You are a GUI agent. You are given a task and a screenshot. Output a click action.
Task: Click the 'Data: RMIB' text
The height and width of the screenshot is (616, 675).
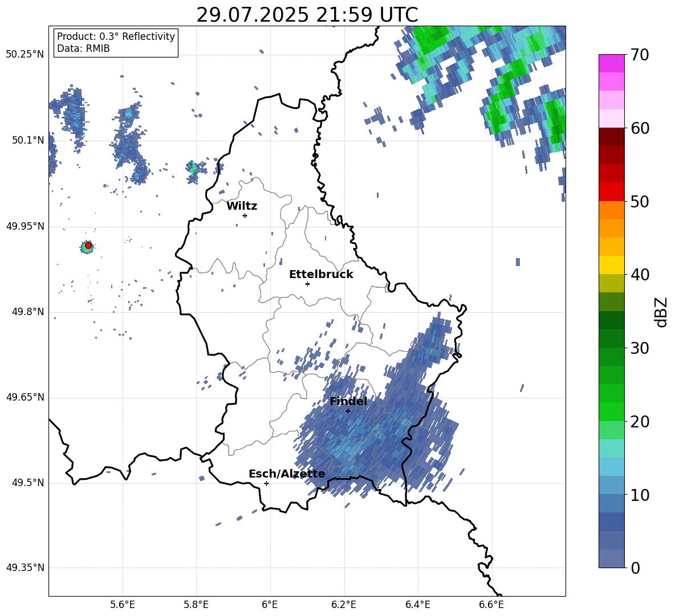(83, 48)
